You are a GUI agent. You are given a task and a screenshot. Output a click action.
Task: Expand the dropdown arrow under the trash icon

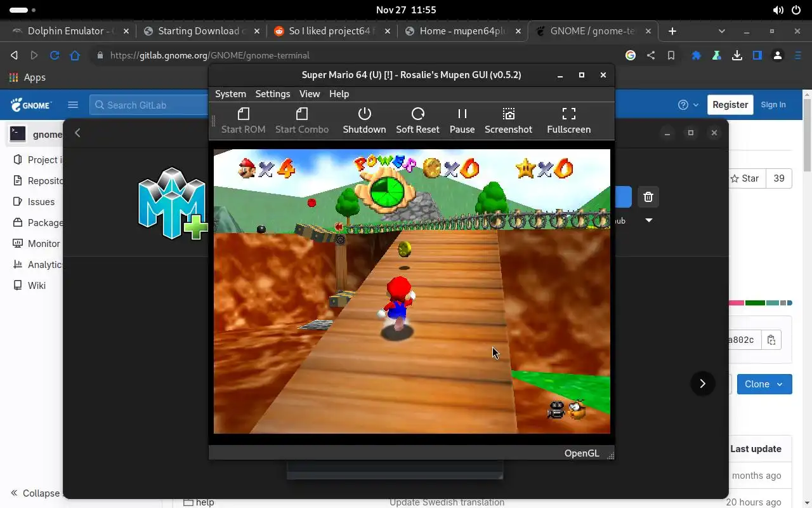648,220
